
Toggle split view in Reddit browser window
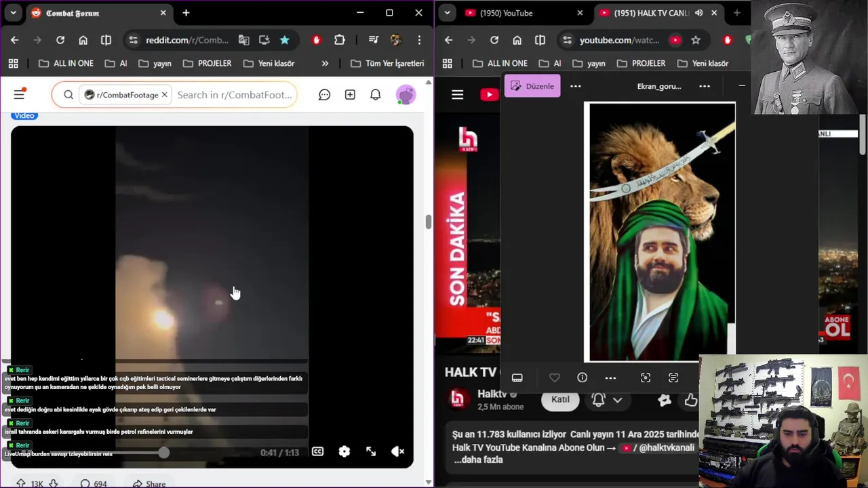pyautogui.click(x=106, y=40)
